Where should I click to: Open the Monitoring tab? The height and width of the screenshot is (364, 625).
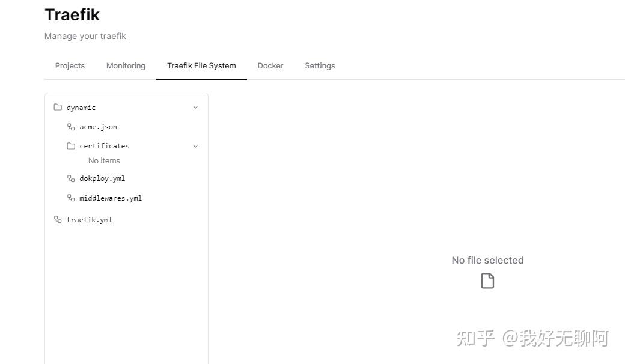click(126, 65)
